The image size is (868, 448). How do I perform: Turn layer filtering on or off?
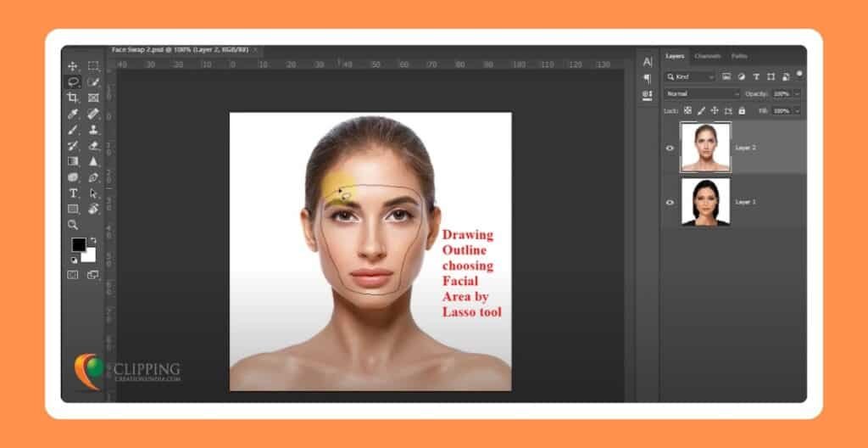(x=799, y=73)
